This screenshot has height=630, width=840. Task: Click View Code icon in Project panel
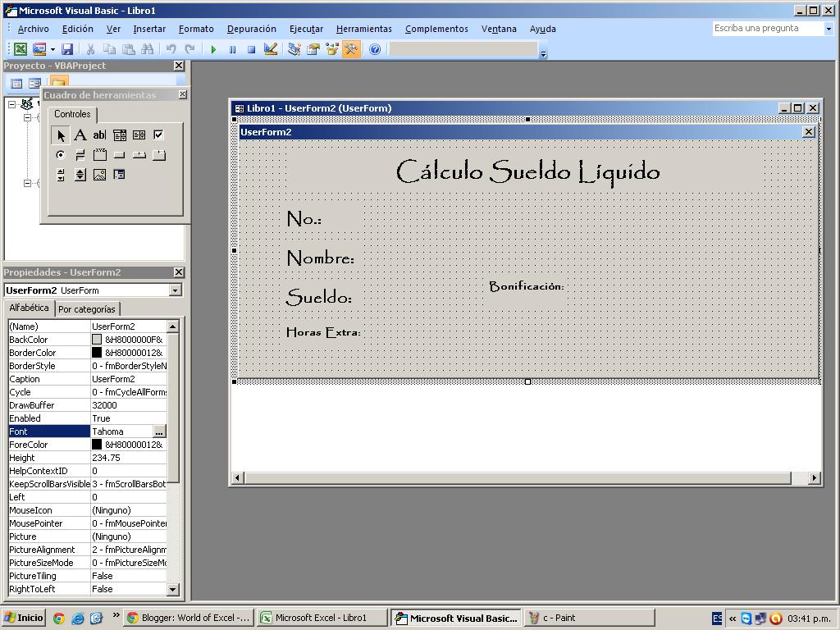(16, 84)
